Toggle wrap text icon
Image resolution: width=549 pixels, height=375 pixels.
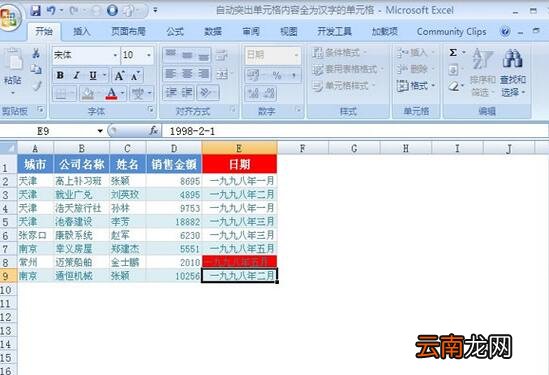(x=221, y=55)
